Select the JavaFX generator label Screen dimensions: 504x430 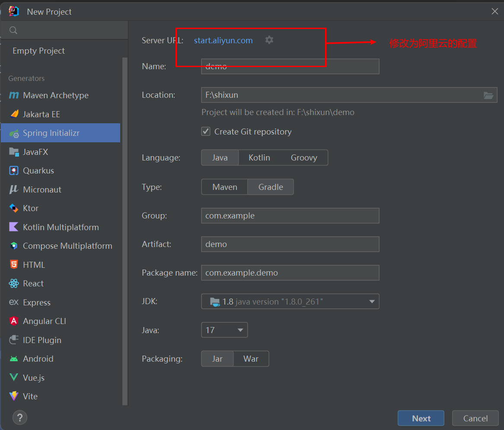coord(35,152)
